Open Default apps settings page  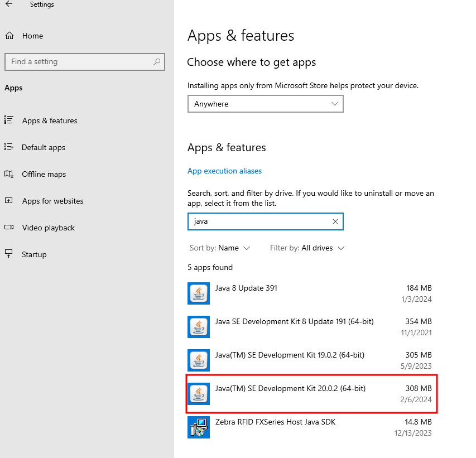click(x=43, y=147)
